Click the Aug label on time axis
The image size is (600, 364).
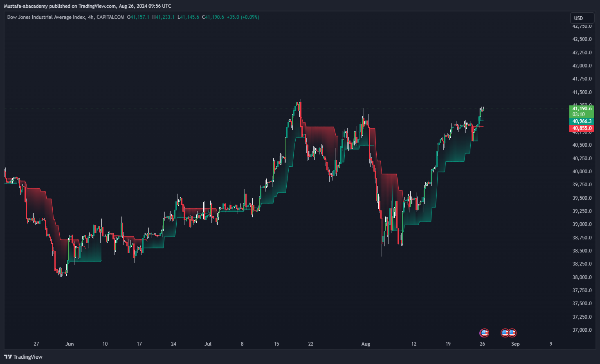366,344
